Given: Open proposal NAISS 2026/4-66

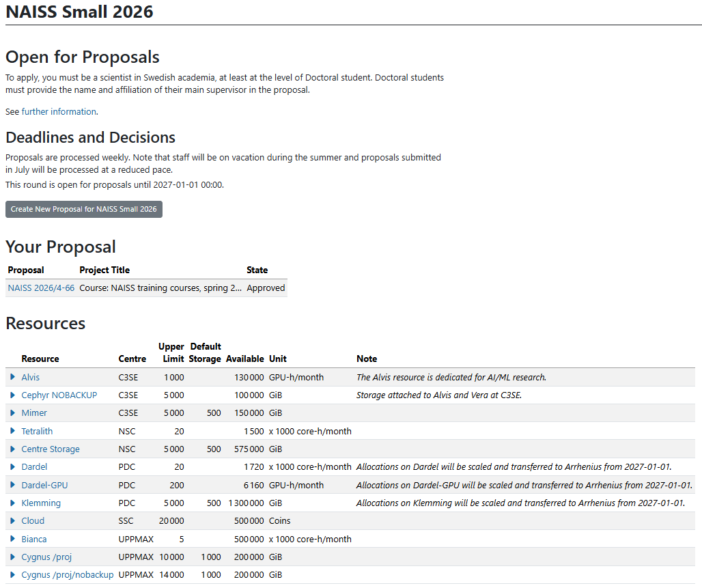Looking at the screenshot, I should coord(41,288).
